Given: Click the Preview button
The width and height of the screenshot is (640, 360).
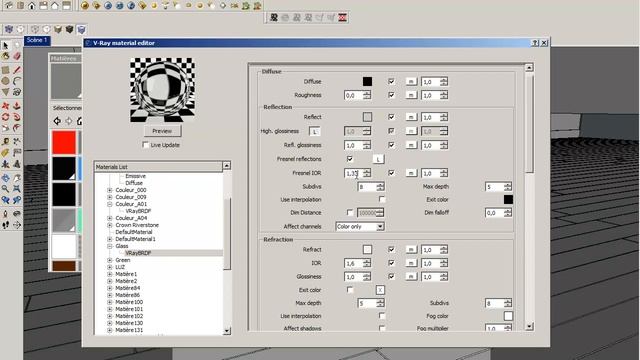Looking at the screenshot, I should click(x=162, y=131).
